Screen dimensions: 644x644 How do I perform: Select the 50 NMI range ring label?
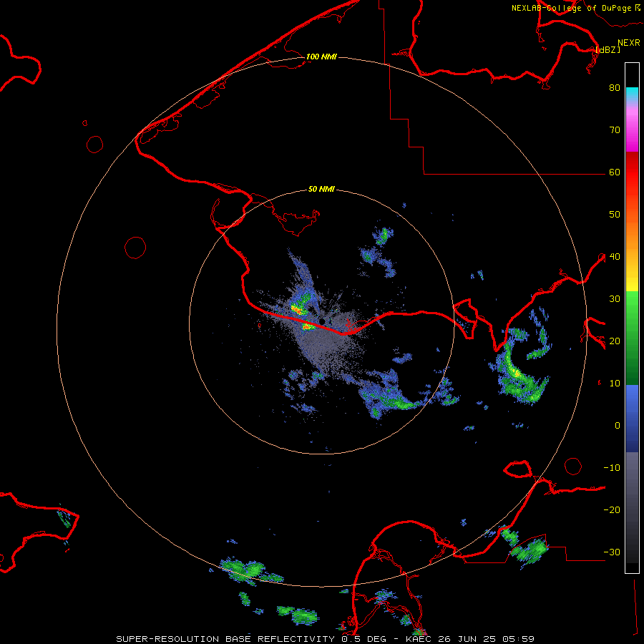click(321, 190)
